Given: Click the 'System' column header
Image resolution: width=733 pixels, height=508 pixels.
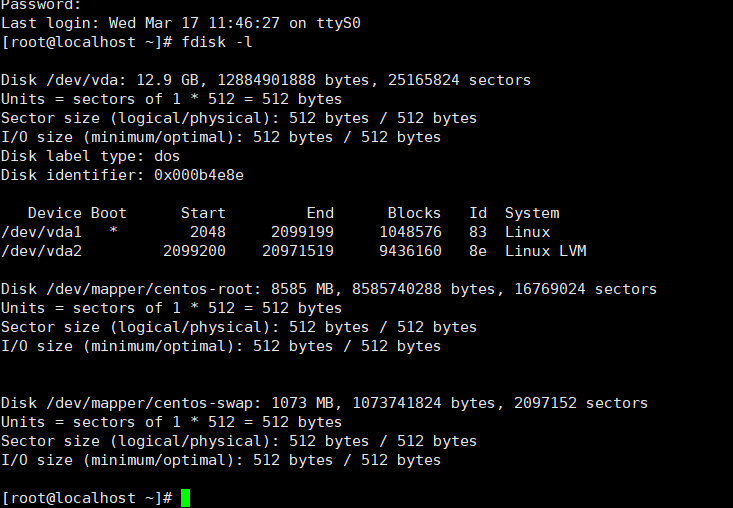Looking at the screenshot, I should coord(532,213).
